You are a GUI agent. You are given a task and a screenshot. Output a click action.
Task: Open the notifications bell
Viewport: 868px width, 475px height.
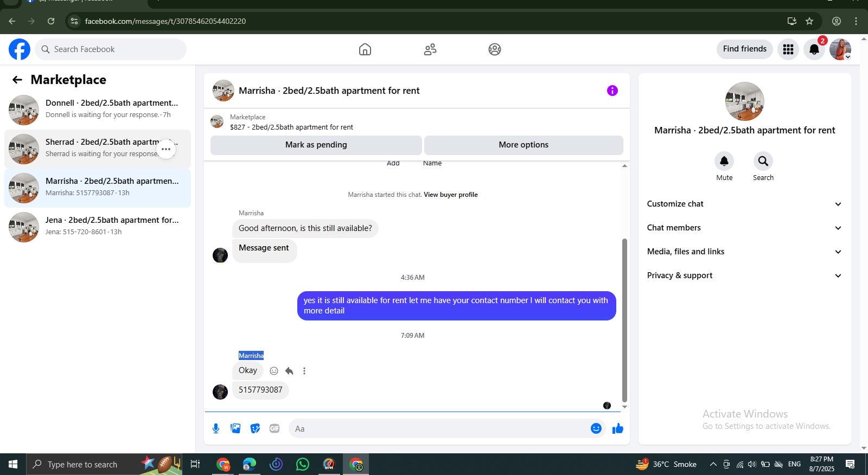(814, 49)
